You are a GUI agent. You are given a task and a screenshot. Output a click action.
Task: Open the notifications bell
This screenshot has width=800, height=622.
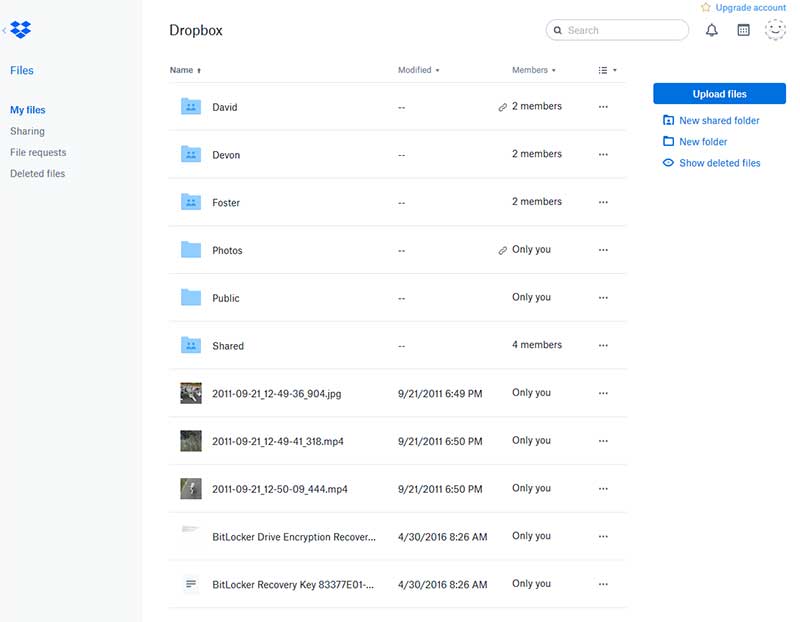[x=712, y=31]
